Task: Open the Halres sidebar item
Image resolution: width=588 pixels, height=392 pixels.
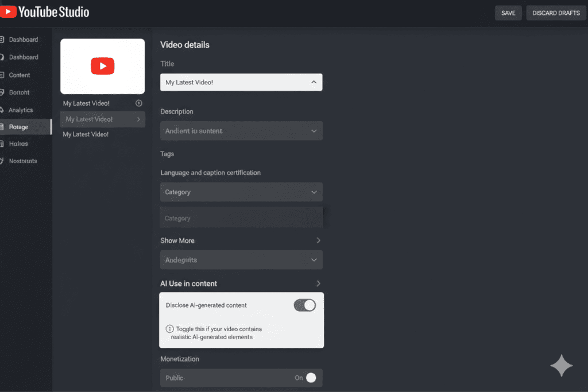Action: (x=18, y=143)
